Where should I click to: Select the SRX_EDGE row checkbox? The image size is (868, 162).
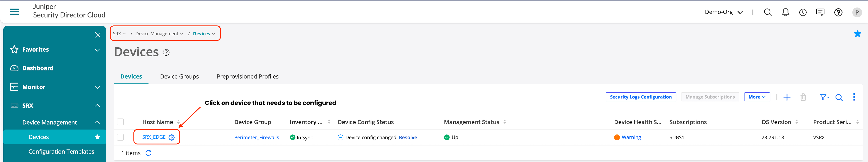point(120,137)
